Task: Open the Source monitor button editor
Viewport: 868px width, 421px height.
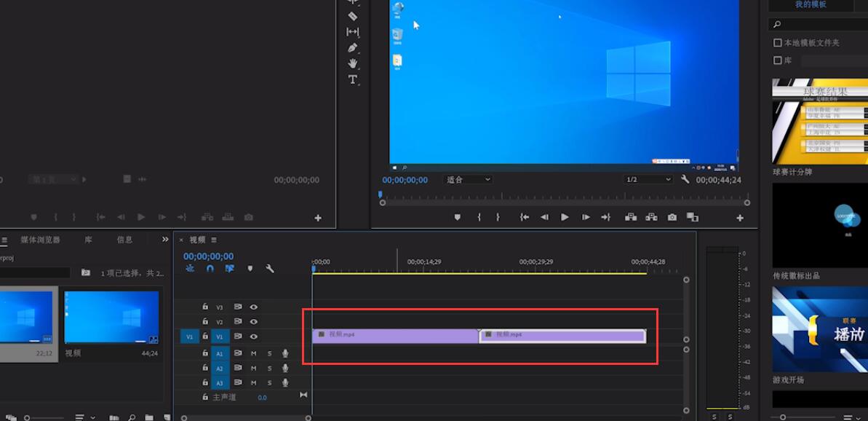Action: coord(318,219)
